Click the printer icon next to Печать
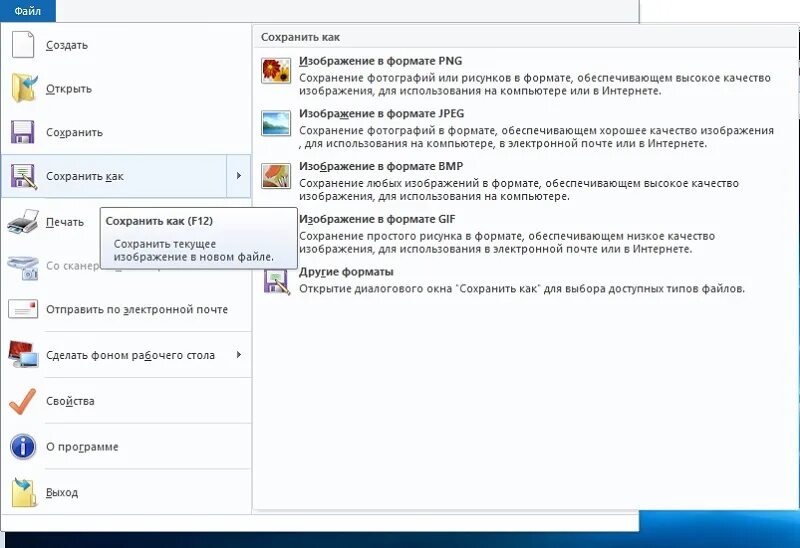This screenshot has width=800, height=548. [23, 222]
